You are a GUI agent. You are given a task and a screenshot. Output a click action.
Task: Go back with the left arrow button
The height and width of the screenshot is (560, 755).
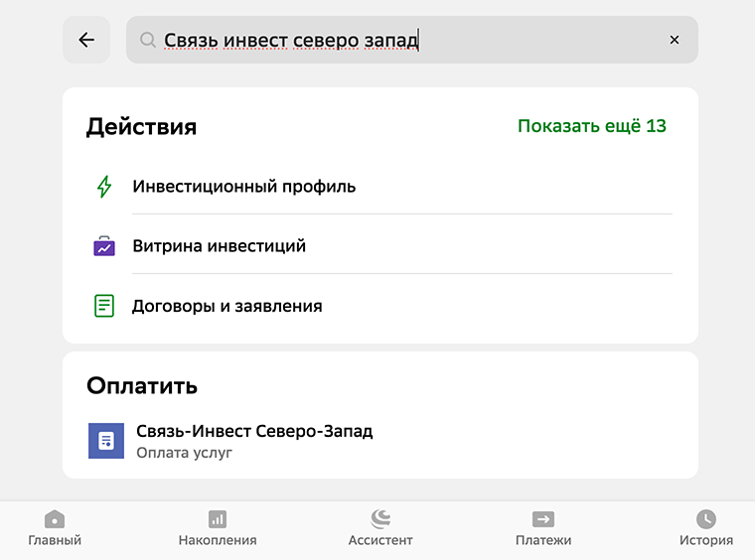(x=86, y=40)
